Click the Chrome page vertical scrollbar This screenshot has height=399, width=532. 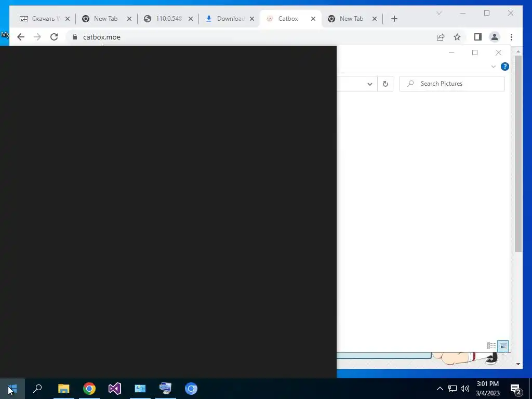(x=518, y=154)
